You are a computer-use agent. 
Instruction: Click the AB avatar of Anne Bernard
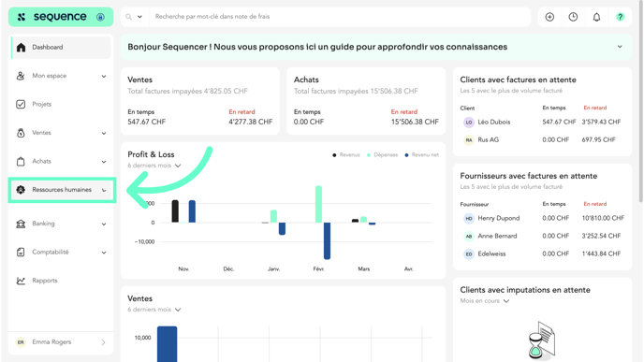click(469, 236)
